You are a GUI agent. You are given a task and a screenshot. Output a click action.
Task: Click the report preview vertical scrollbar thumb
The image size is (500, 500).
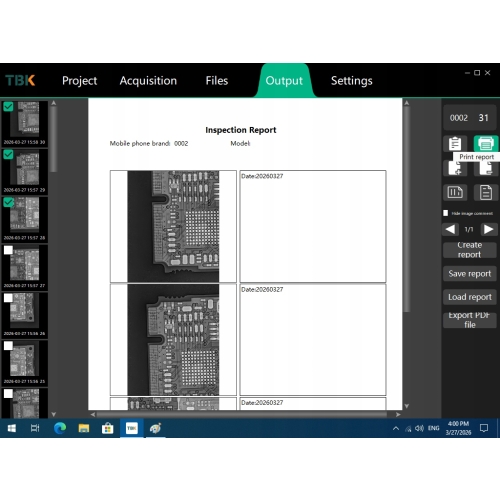406,210
